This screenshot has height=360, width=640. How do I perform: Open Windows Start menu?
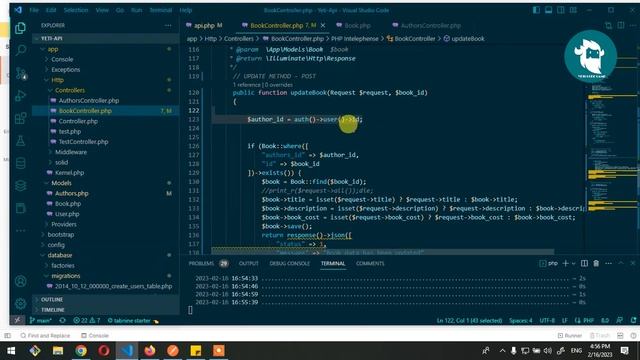click(x=11, y=351)
